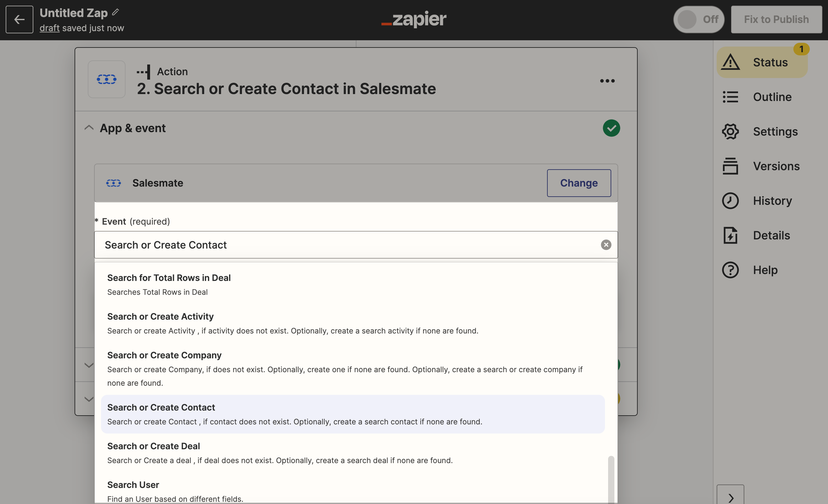Image resolution: width=828 pixels, height=504 pixels.
Task: Click the Salesmate logo in app row
Action: click(114, 183)
